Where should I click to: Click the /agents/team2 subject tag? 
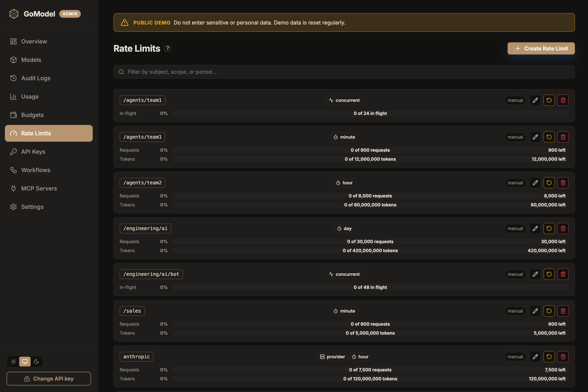point(143,183)
